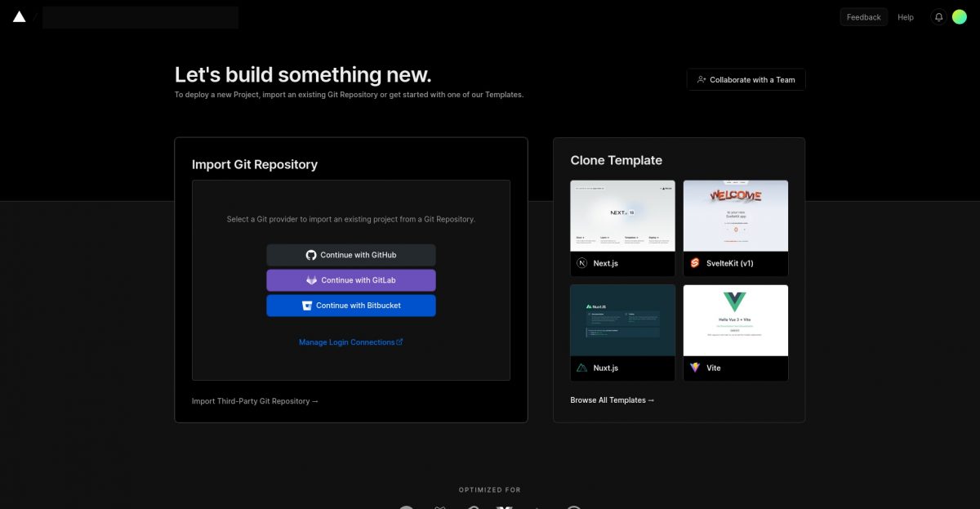The image size is (980, 509).
Task: Continue with GitHub
Action: tap(351, 255)
